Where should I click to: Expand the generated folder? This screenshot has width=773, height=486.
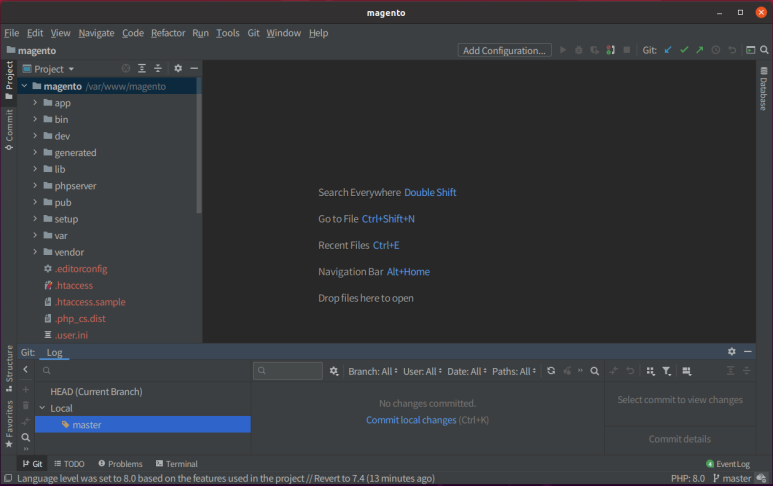point(35,152)
